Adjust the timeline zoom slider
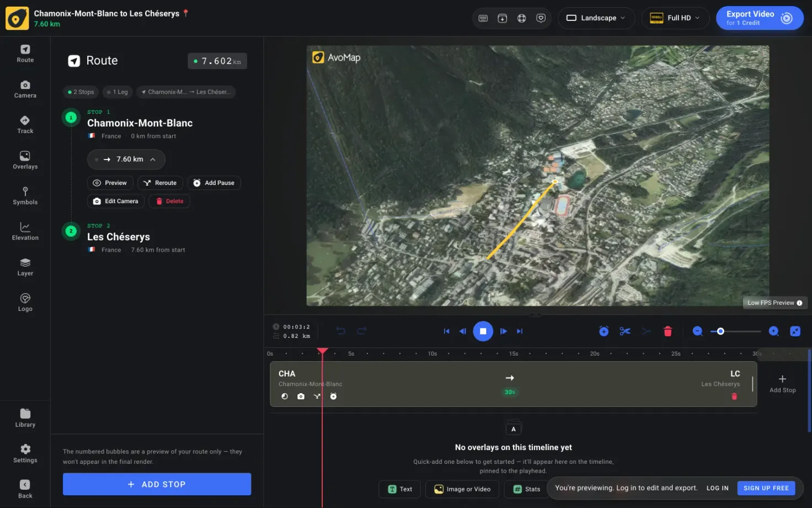Image resolution: width=812 pixels, height=508 pixels. pyautogui.click(x=736, y=331)
